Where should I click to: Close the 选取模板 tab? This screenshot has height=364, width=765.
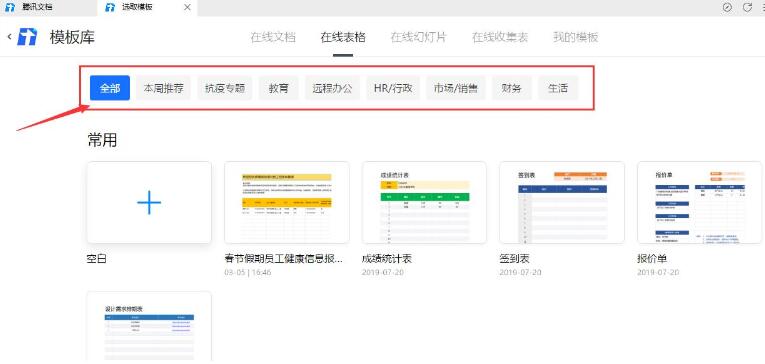[187, 7]
